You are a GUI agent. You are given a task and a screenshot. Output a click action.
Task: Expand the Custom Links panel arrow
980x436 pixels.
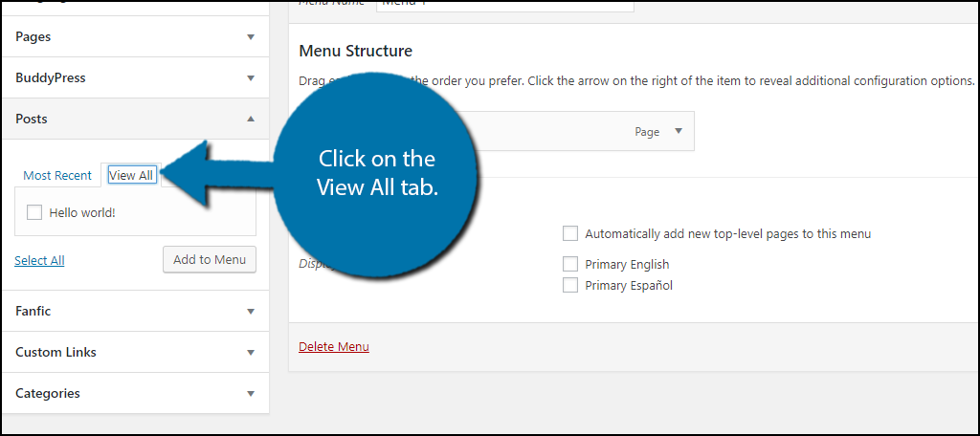click(251, 353)
